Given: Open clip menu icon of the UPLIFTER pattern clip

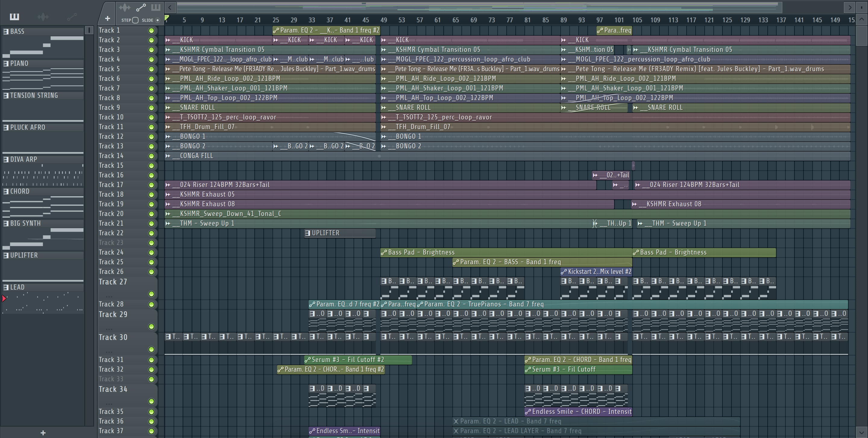Looking at the screenshot, I should pos(307,233).
